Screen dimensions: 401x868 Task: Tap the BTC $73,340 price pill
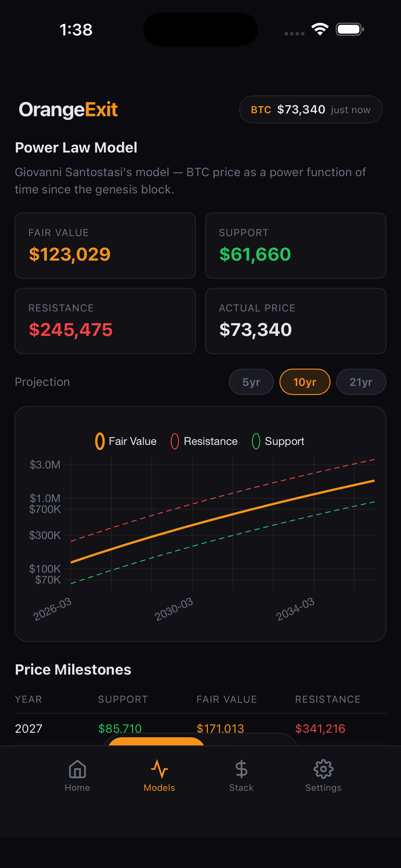coord(311,109)
